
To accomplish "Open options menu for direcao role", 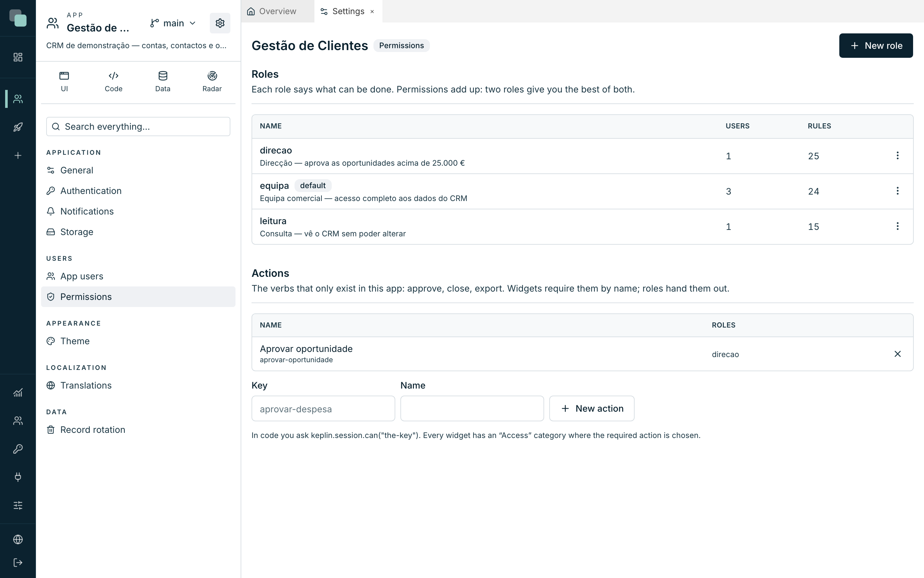I will point(897,156).
